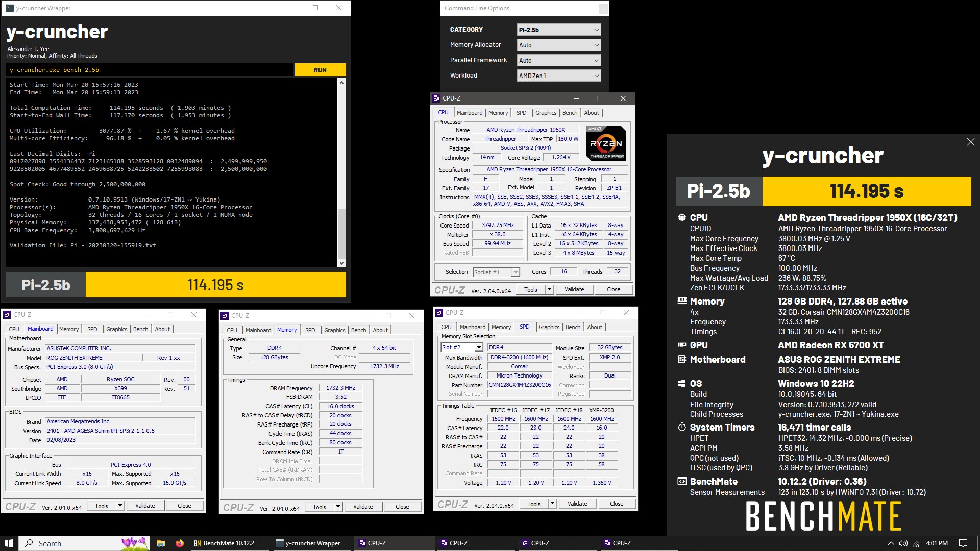Click Close in the Mainboard window
Image resolution: width=980 pixels, height=551 pixels.
[x=184, y=506]
